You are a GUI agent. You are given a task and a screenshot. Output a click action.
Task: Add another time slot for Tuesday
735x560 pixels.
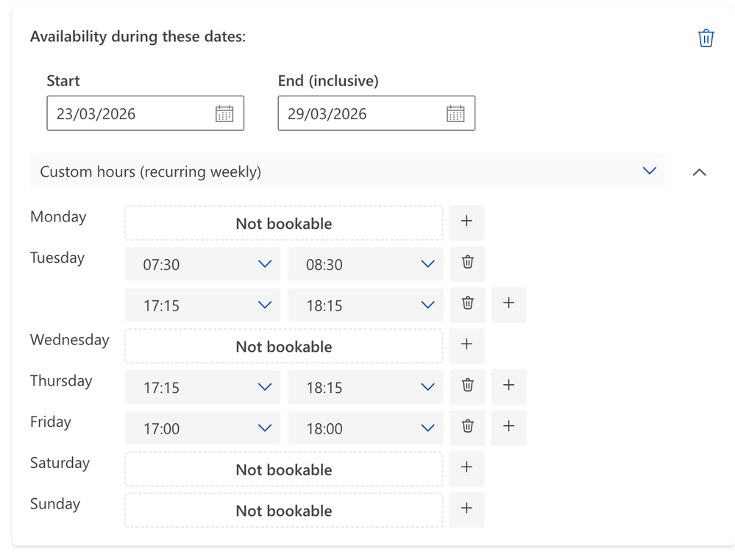pyautogui.click(x=508, y=304)
